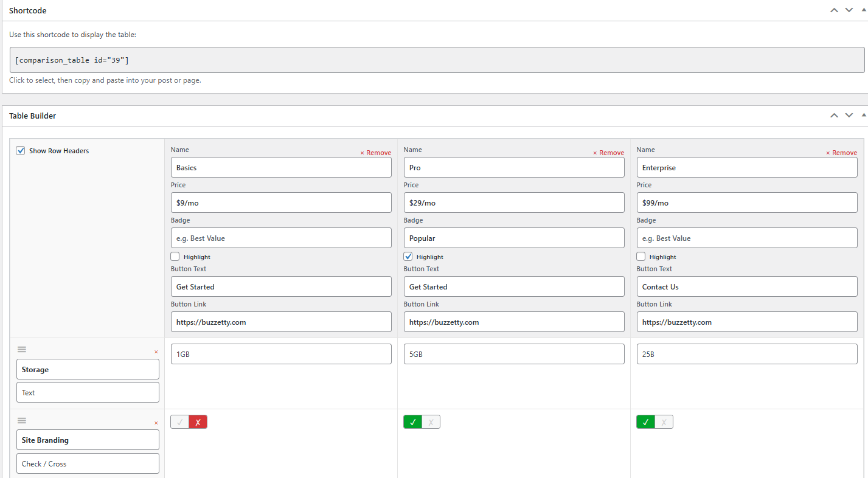Viewport: 868px width, 478px height.
Task: Remove the Enterprise column via its Remove link
Action: (841, 153)
